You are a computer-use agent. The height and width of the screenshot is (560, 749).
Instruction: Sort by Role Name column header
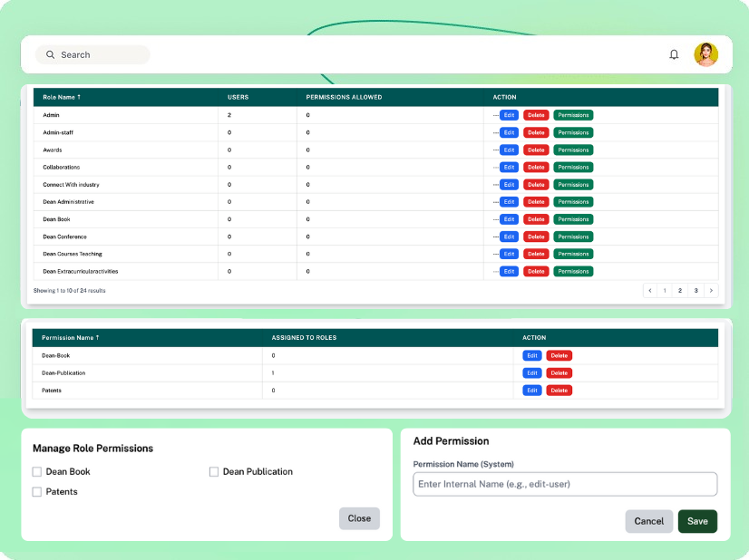[62, 97]
